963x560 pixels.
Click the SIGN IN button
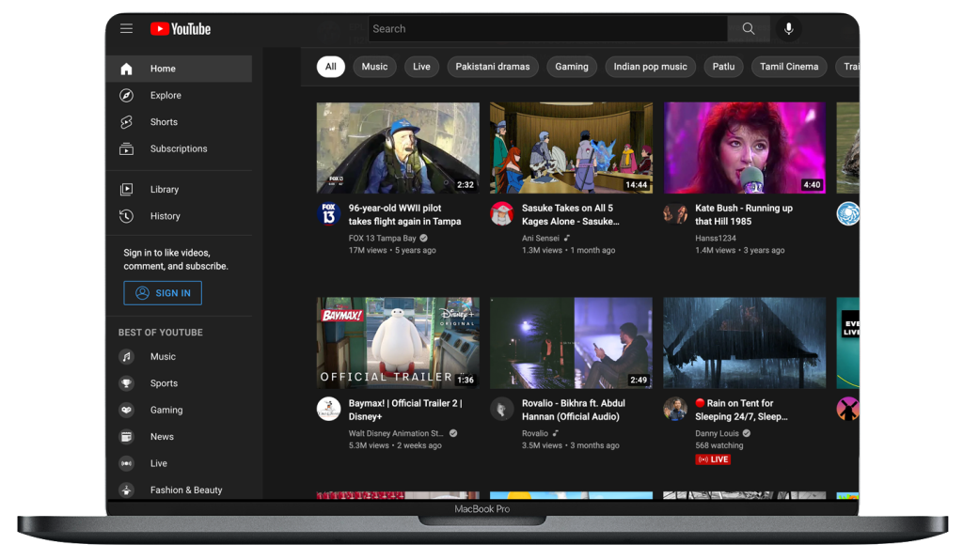163,293
